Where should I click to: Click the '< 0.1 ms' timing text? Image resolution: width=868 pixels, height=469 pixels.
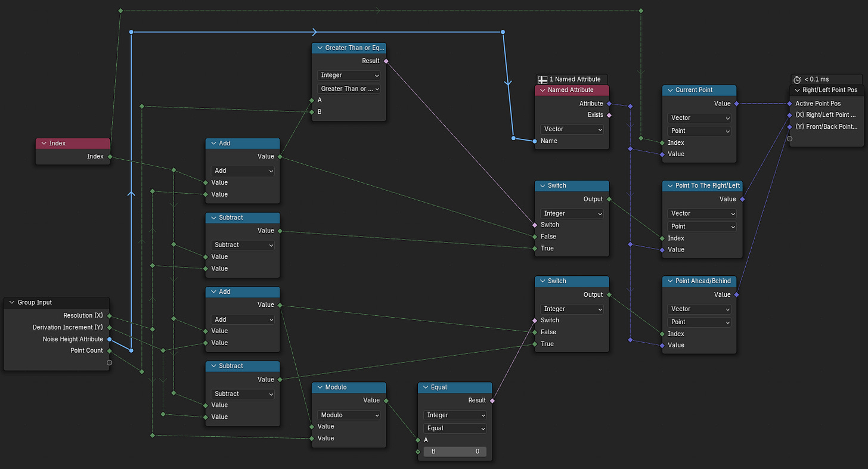pos(816,79)
